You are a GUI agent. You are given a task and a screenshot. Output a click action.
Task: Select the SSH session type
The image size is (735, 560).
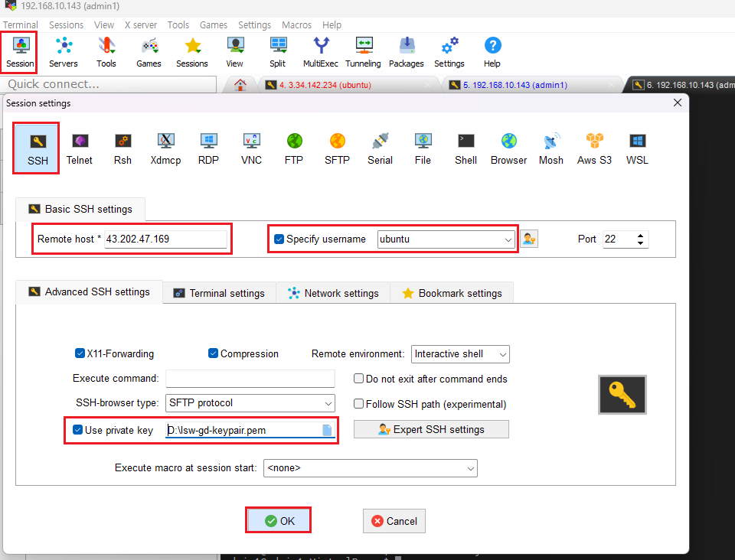[37, 148]
